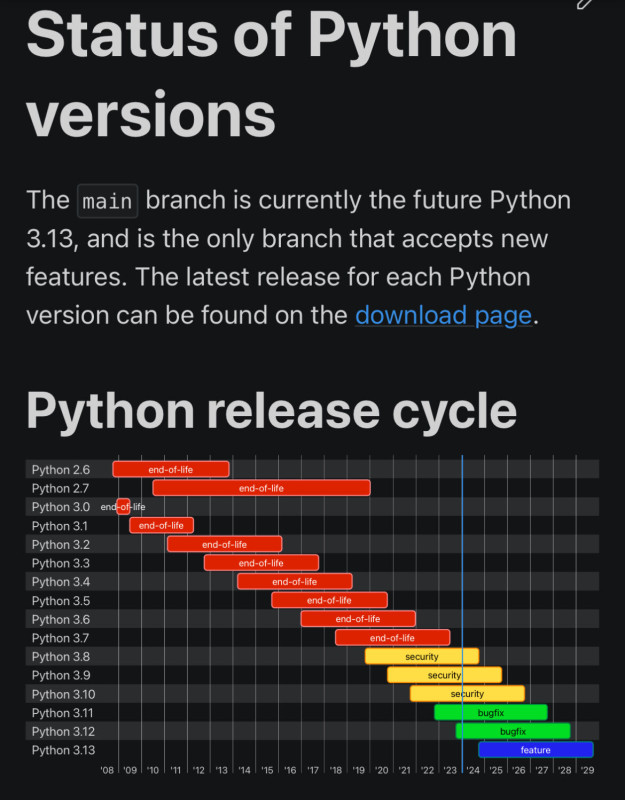Select the small Python 3.0 red bar
This screenshot has width=625, height=800.
pos(123,507)
